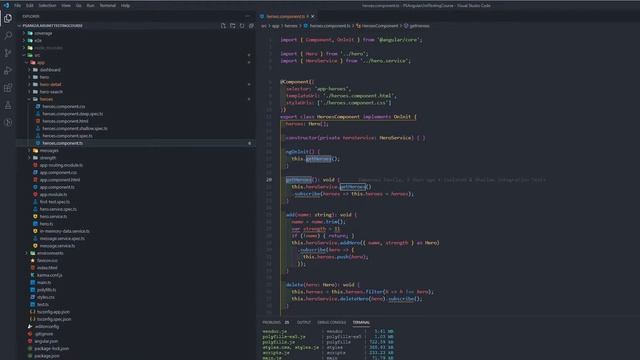Open the File menu
640x360 pixels.
point(18,6)
